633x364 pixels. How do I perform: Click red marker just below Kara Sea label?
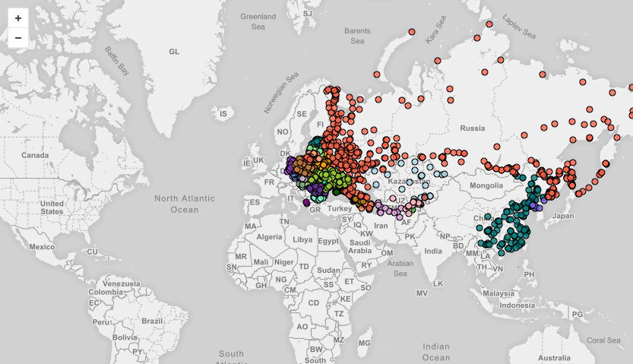(x=438, y=61)
